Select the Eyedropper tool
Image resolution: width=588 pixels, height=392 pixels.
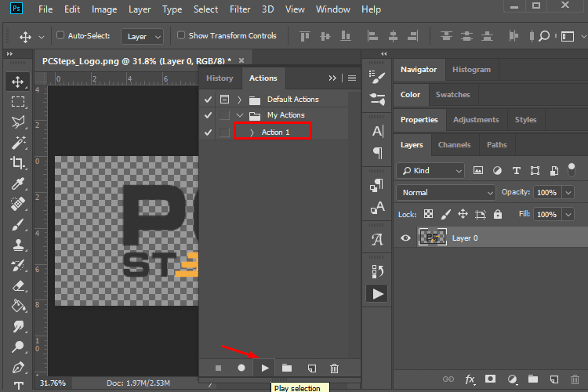click(x=17, y=183)
